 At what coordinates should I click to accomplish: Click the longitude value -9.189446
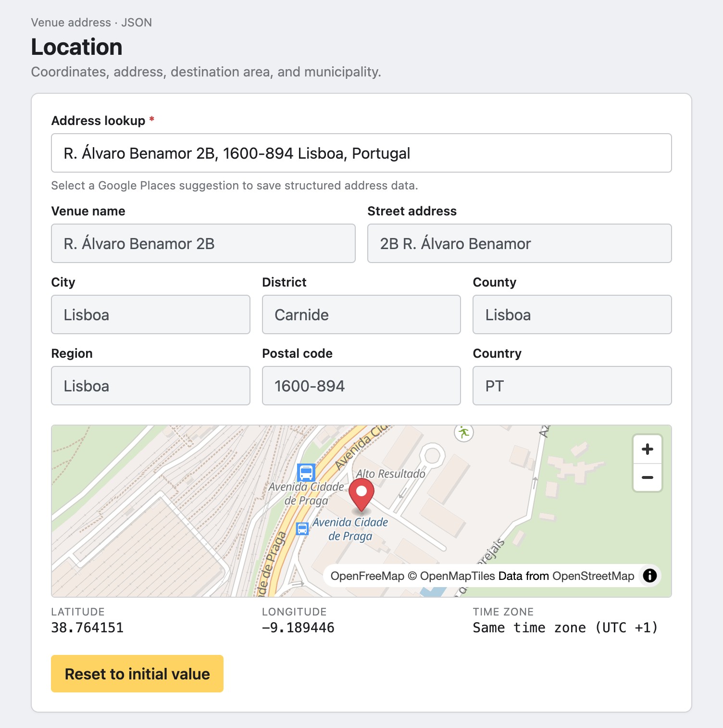click(298, 628)
